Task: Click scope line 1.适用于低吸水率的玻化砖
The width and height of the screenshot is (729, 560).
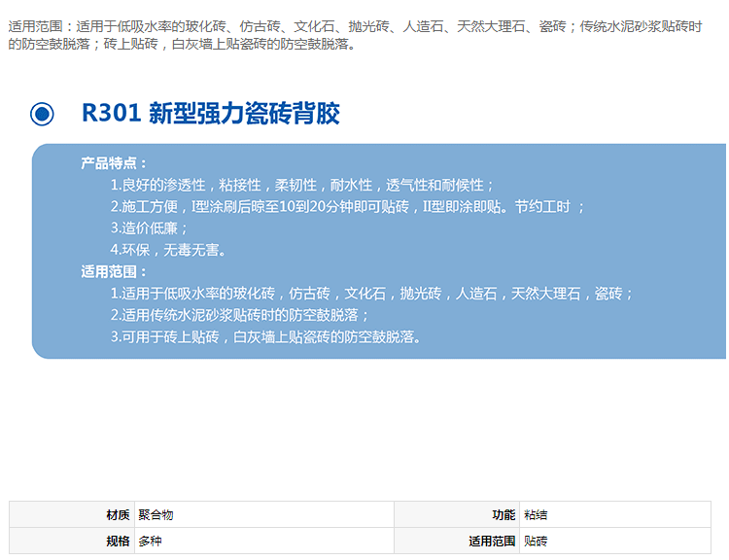Action: click(371, 293)
